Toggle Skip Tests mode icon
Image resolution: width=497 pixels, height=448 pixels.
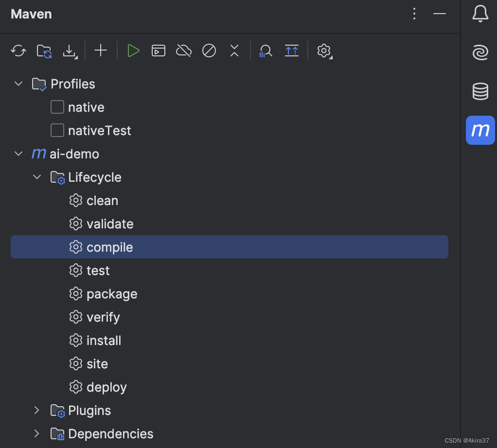pos(209,51)
